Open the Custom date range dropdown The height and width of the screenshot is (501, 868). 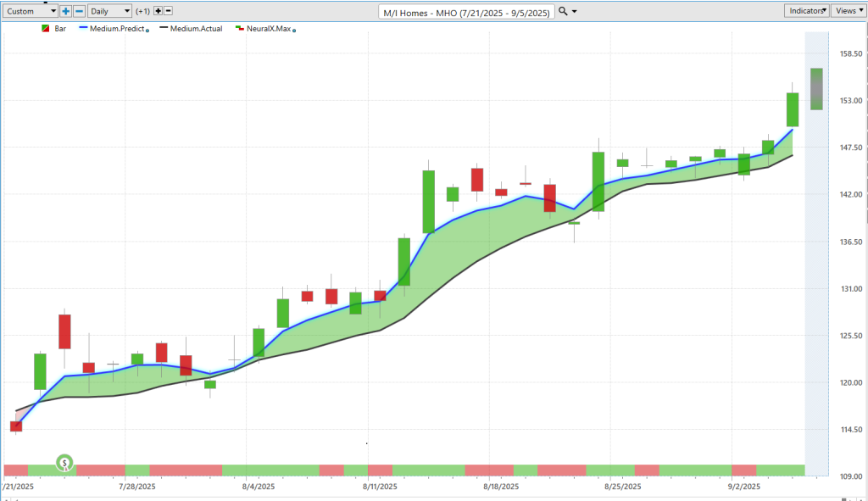31,11
